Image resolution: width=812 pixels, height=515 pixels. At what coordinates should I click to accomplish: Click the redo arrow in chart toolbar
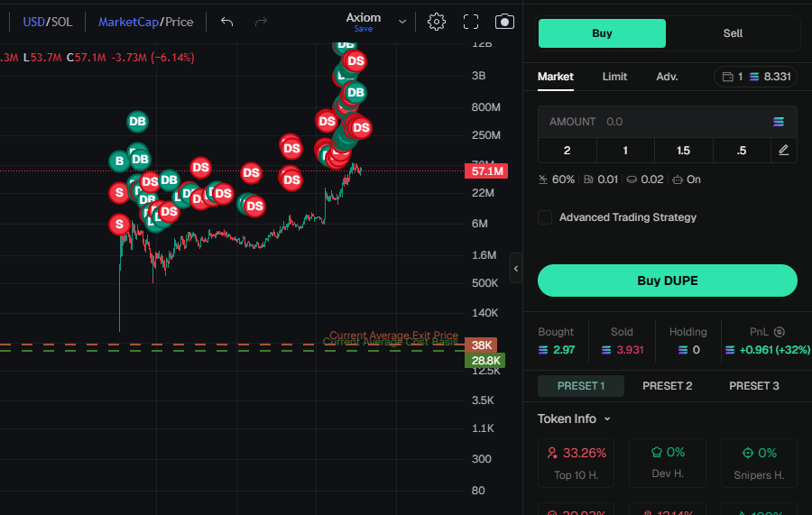[x=261, y=22]
